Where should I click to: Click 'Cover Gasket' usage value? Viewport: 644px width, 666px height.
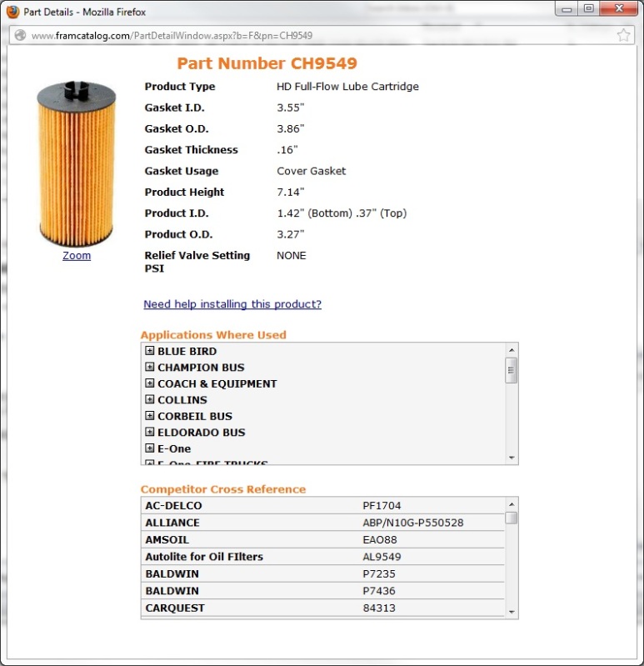pyautogui.click(x=312, y=171)
